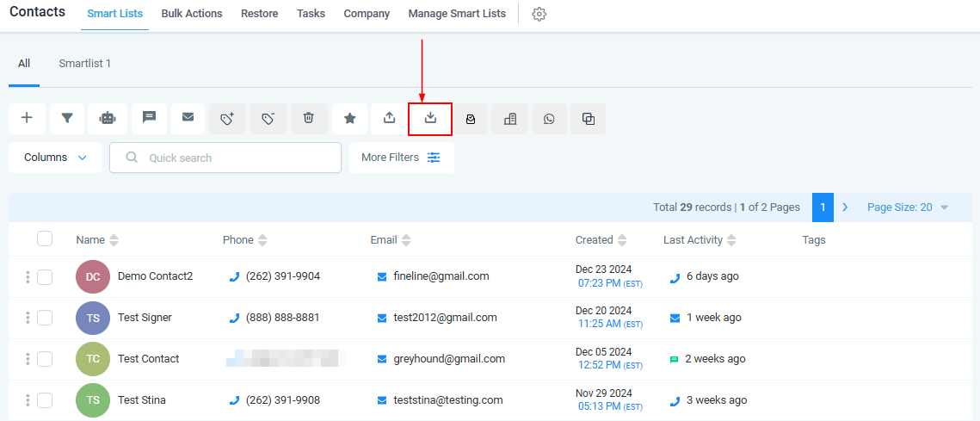980x421 pixels.
Task: Sort by the Created column arrows
Action: (622, 240)
